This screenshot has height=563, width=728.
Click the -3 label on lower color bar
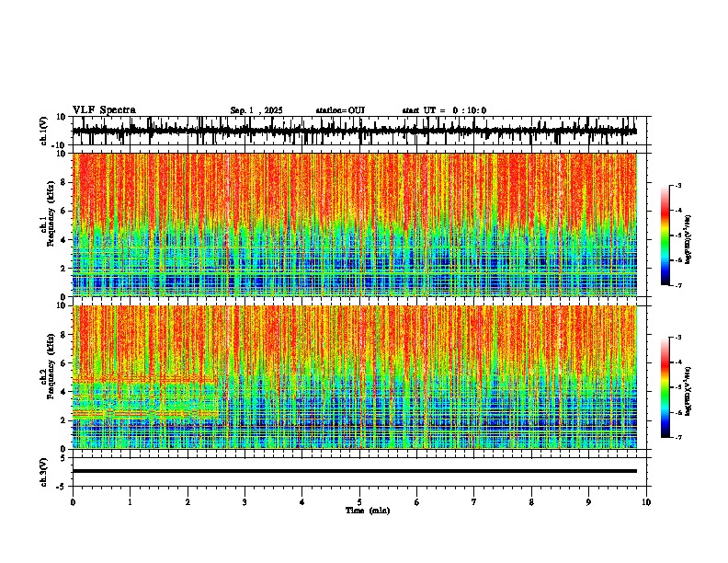678,338
